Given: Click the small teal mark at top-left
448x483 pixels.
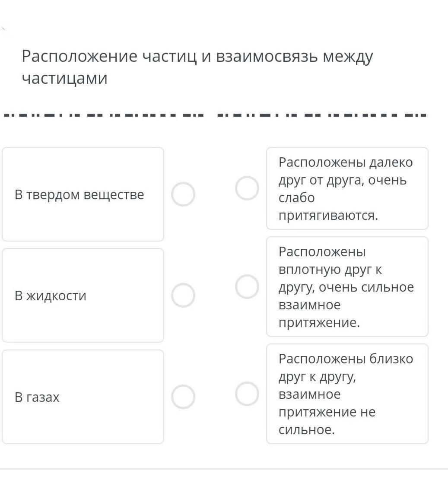Looking at the screenshot, I should (x=3, y=29).
